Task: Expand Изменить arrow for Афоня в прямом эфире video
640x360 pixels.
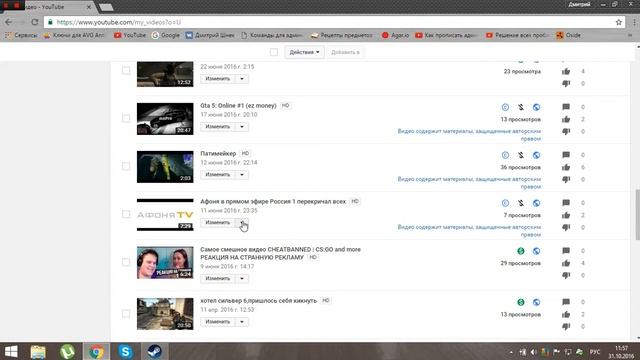Action: (242, 222)
